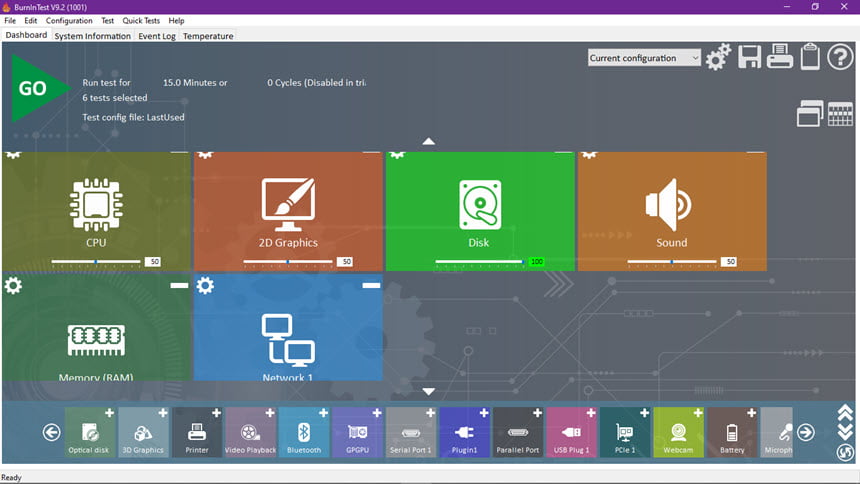860x484 pixels.
Task: Copy results with the clipboard icon
Action: click(x=810, y=57)
